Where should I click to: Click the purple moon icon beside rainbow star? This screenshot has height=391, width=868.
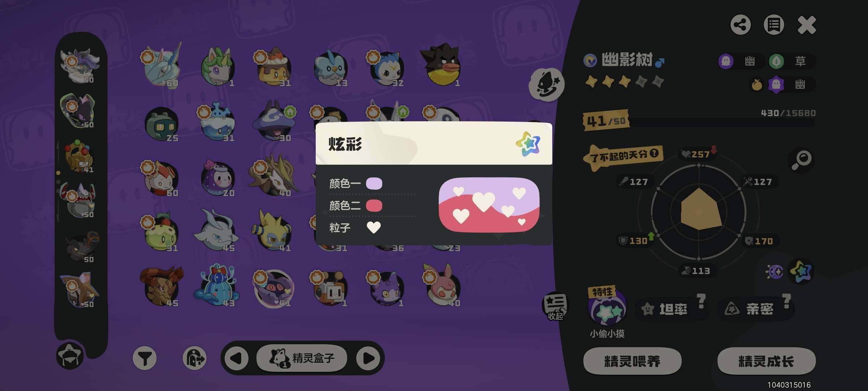tap(775, 272)
